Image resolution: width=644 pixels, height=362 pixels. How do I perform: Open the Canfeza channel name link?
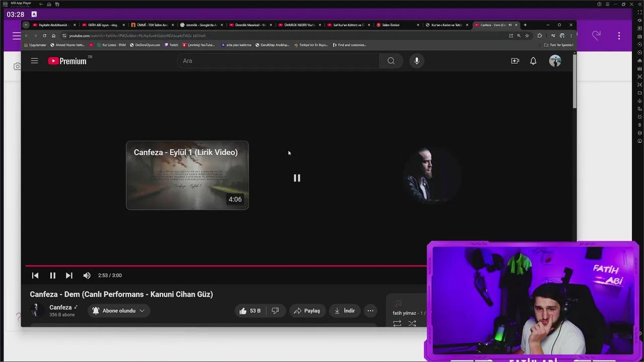[x=60, y=307]
